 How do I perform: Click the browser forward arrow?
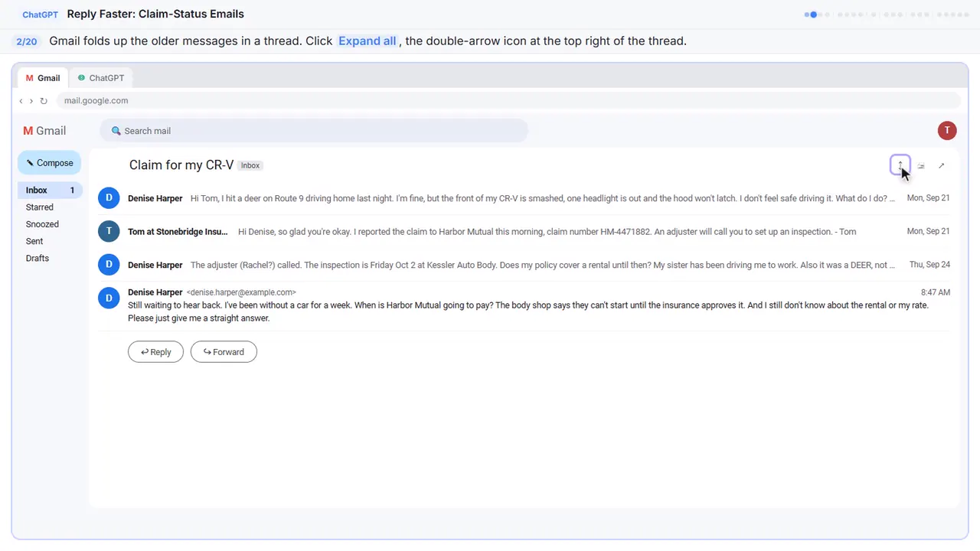click(x=31, y=101)
